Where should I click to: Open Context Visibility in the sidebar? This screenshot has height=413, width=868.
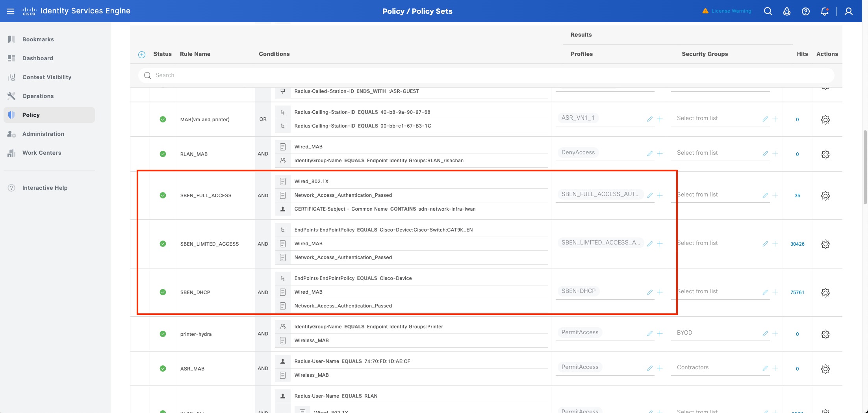point(46,77)
